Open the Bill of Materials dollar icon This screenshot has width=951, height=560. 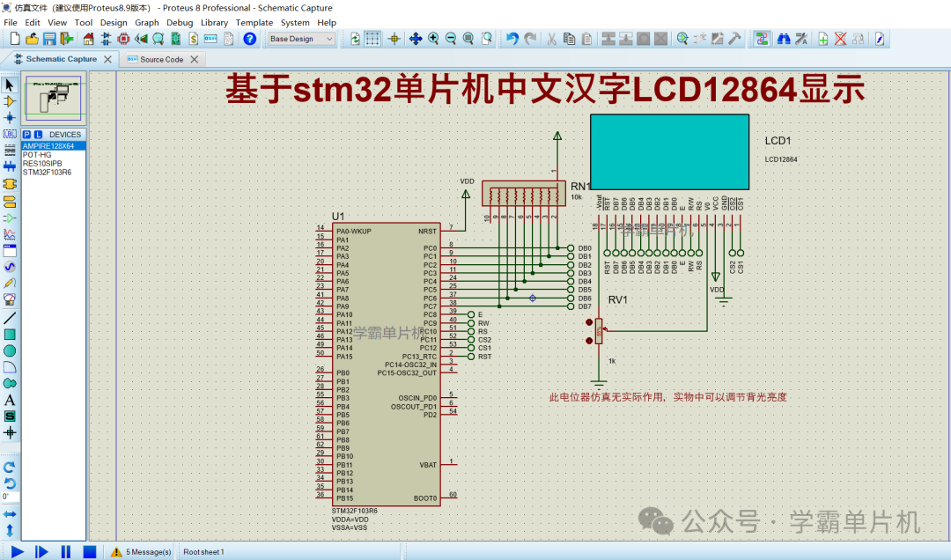193,39
